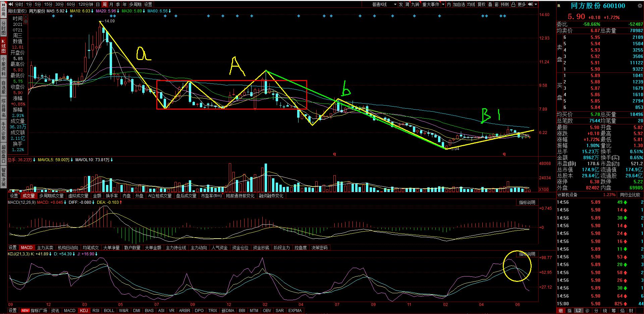Click the NEW 指标广场 icon button
This screenshot has height=314, width=644.
pos(25,311)
